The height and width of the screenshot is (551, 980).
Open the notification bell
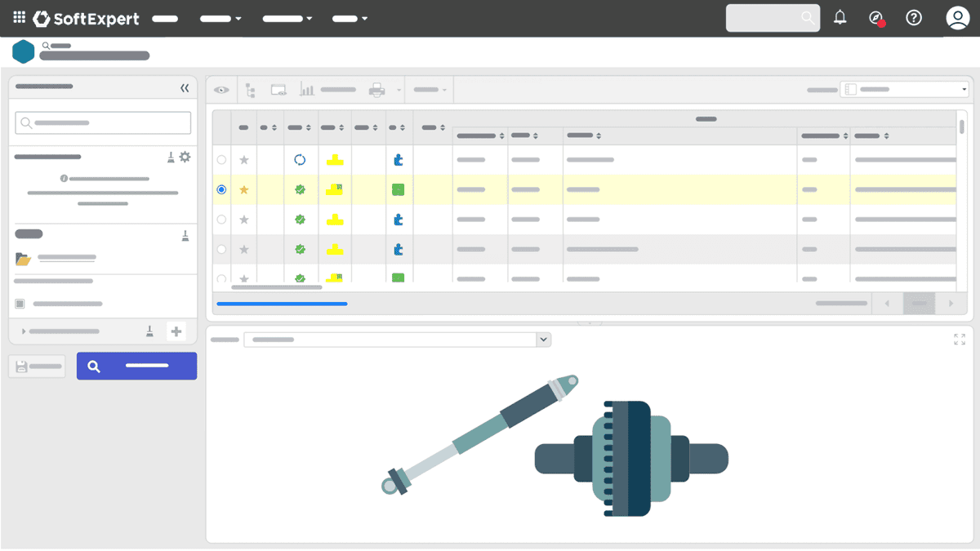[x=840, y=17]
